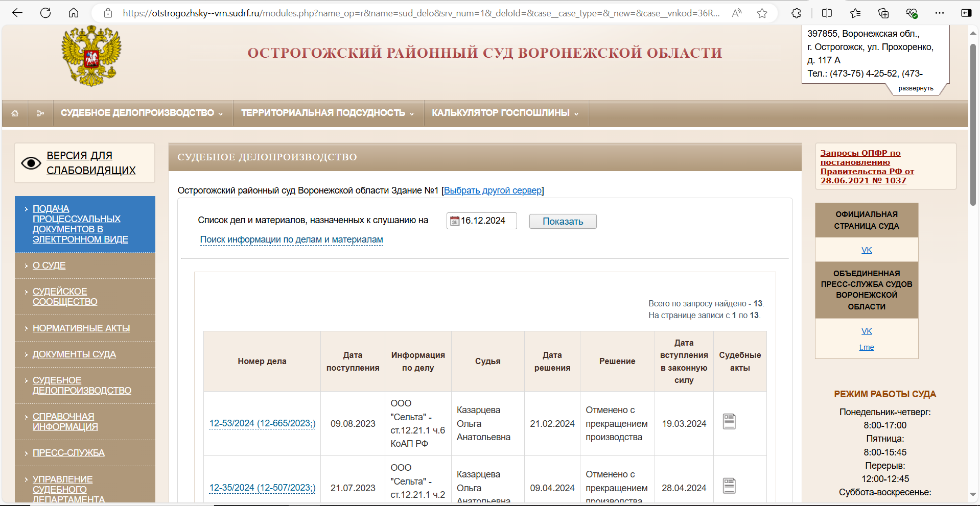Open case link 12-35/2024 (12-507/2023;)
This screenshot has width=980, height=506.
262,488
